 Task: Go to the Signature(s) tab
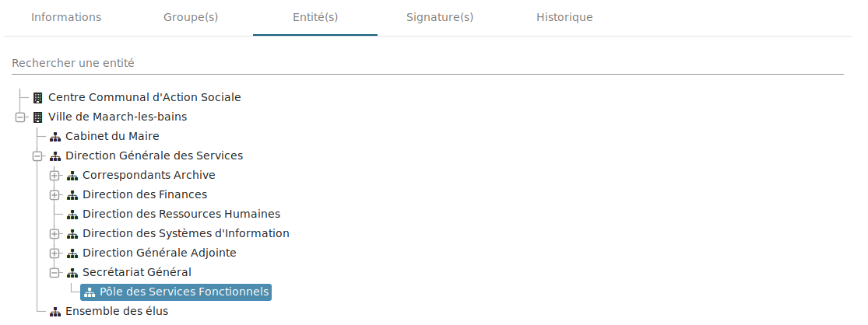click(x=440, y=17)
